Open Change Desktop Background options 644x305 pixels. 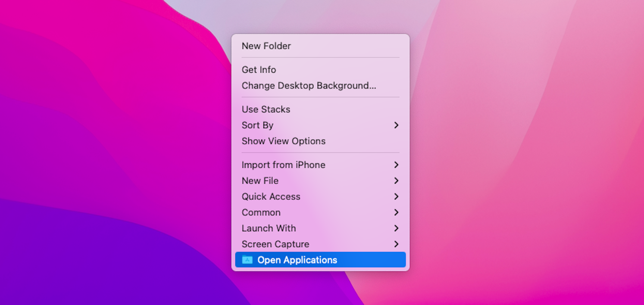click(x=309, y=86)
